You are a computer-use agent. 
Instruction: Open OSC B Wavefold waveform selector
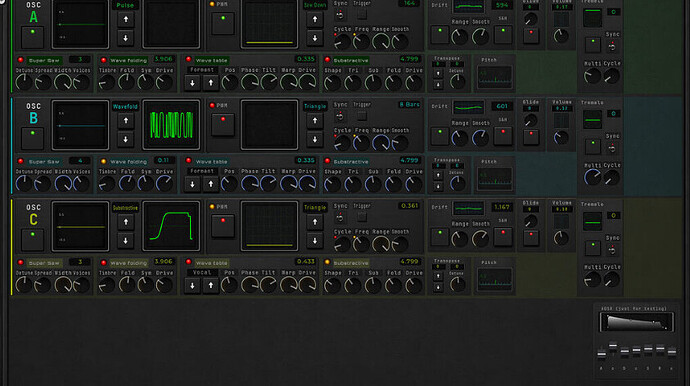(x=125, y=107)
